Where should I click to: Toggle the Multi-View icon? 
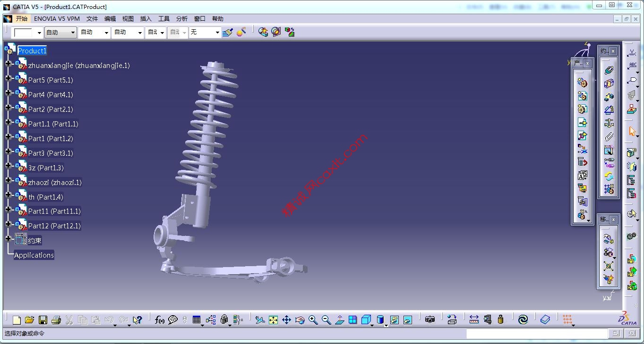(352, 320)
